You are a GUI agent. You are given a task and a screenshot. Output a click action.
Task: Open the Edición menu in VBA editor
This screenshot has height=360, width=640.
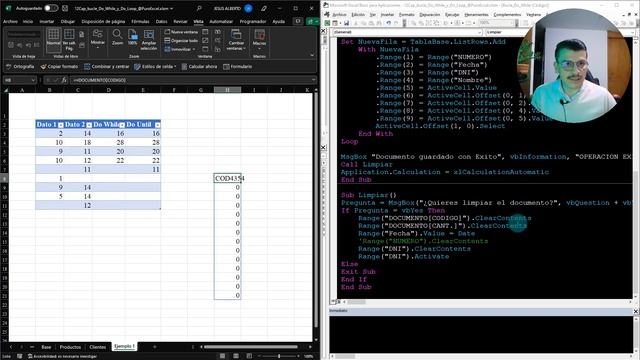[x=358, y=15]
